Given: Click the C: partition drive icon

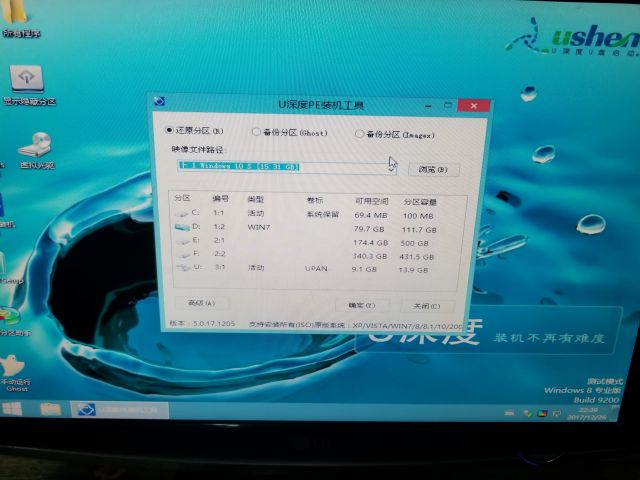Looking at the screenshot, I should tap(181, 214).
